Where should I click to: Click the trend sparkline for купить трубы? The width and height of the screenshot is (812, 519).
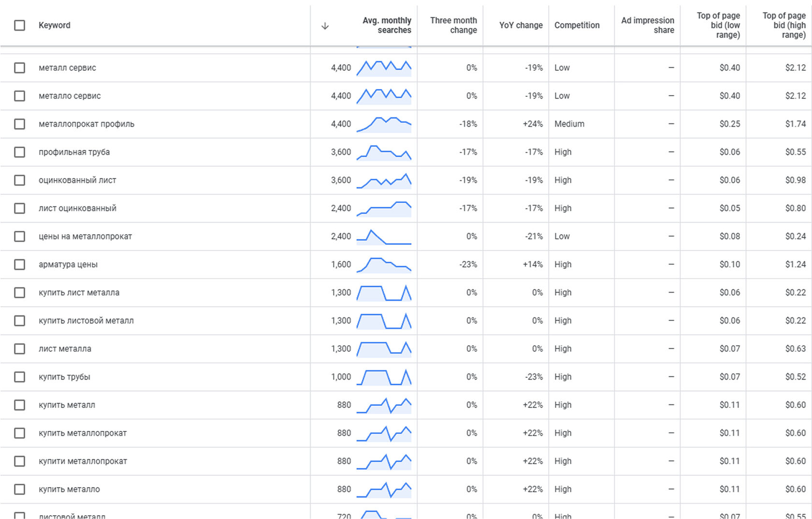384,377
